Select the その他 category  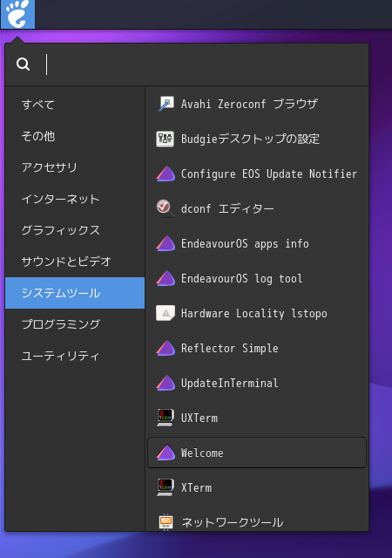tap(75, 136)
